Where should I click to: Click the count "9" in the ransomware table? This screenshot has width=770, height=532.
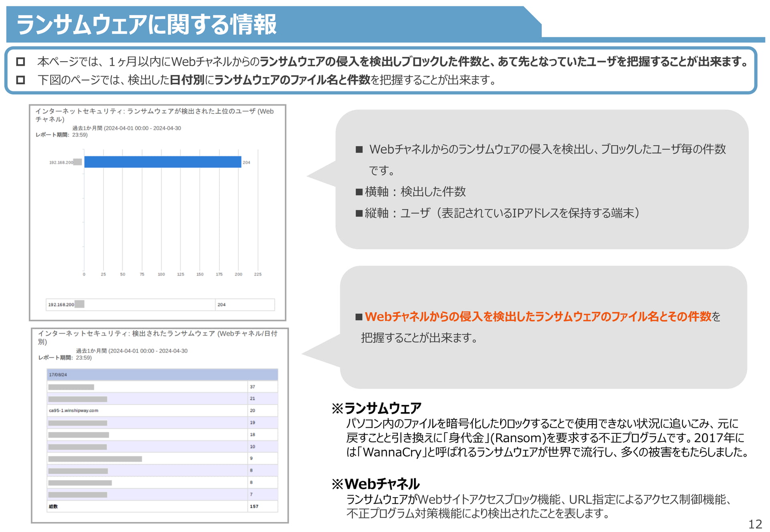251,458
